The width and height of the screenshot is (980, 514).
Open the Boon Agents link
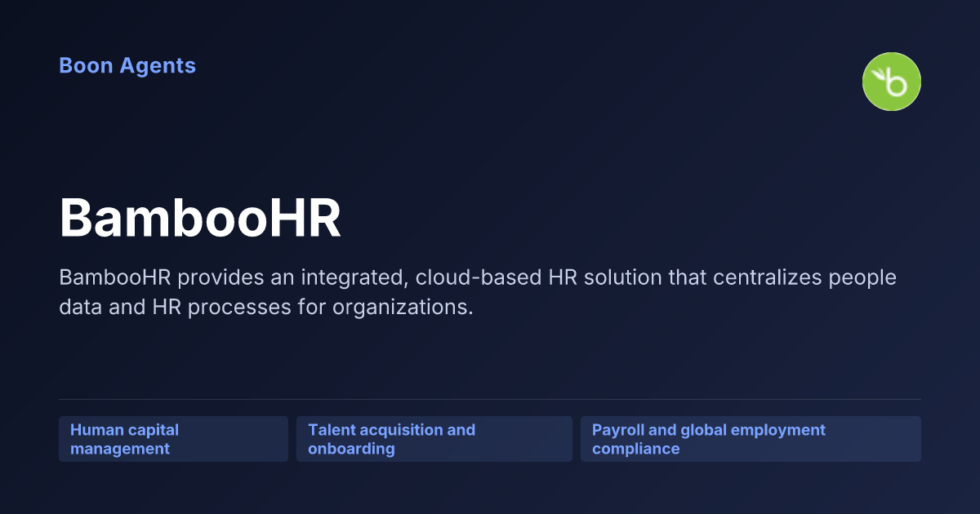127,65
